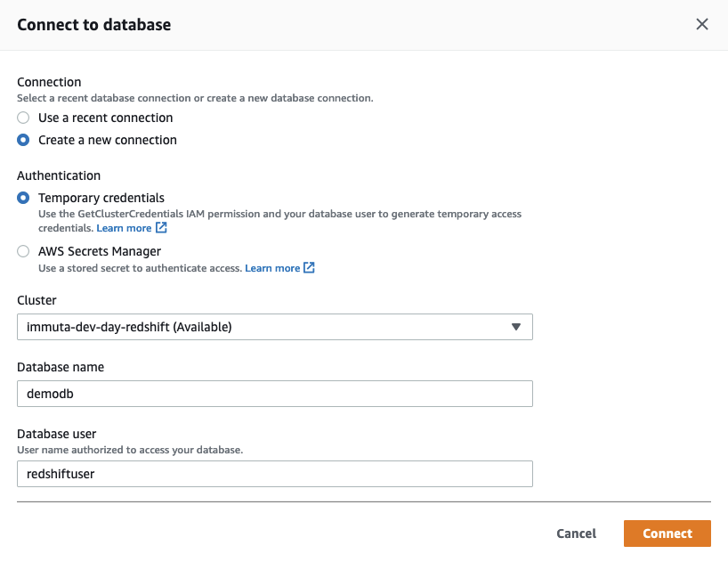Click the orange Connect button
Viewport: 728px width, 562px height.
pos(667,533)
